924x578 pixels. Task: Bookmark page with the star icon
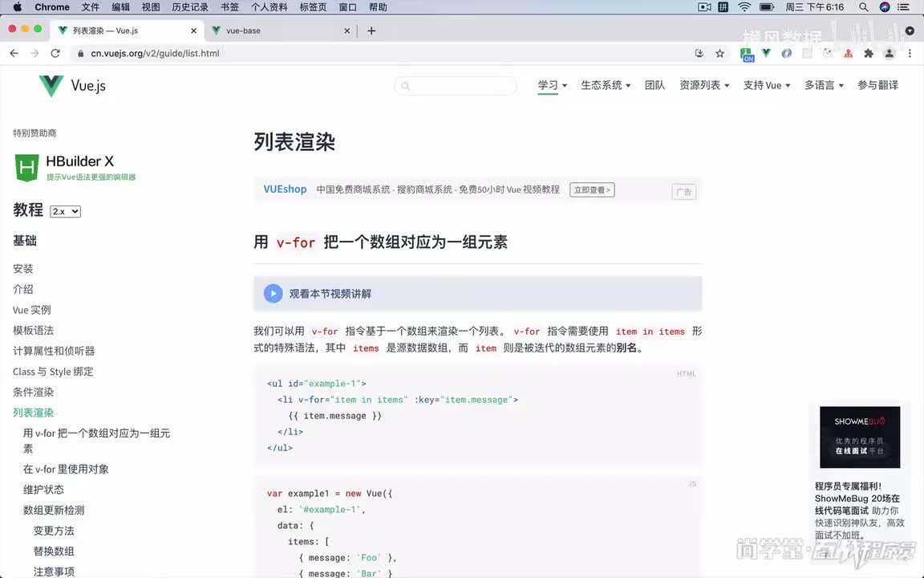click(719, 53)
